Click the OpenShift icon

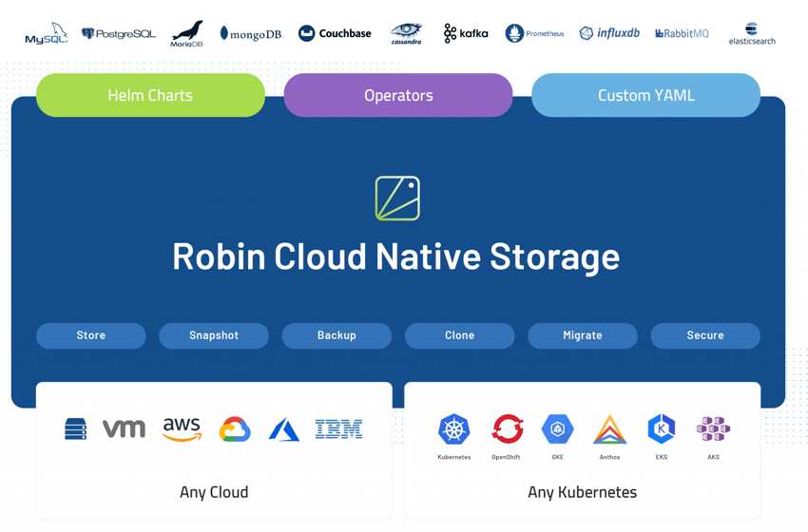[x=508, y=429]
